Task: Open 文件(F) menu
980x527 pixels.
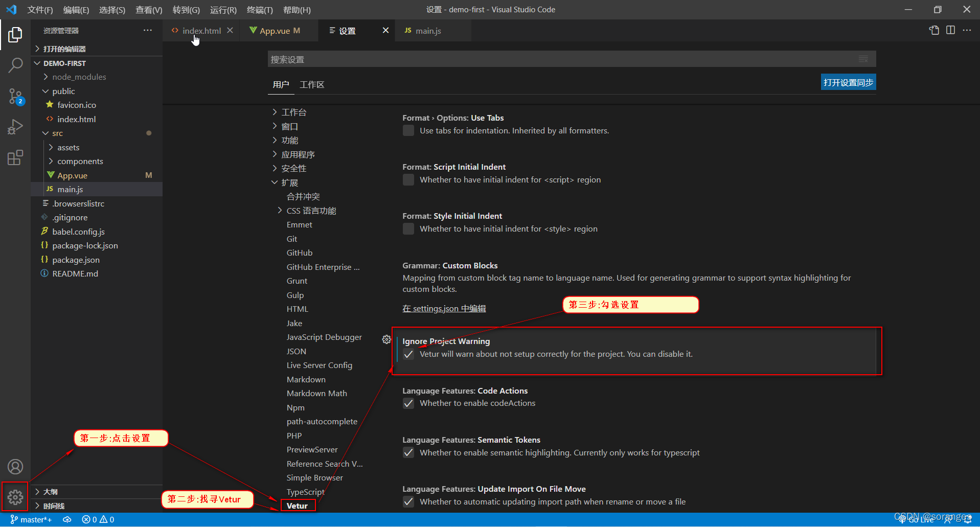Action: pos(40,10)
